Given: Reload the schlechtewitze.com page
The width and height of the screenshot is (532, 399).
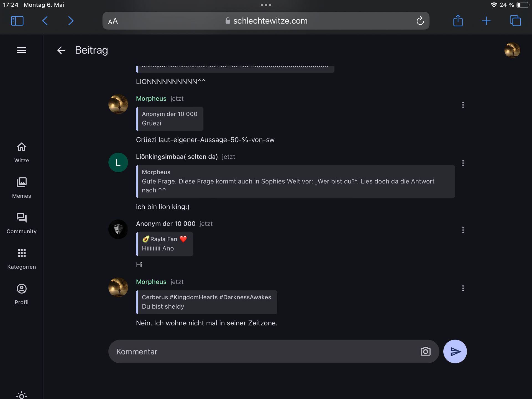Looking at the screenshot, I should [420, 21].
